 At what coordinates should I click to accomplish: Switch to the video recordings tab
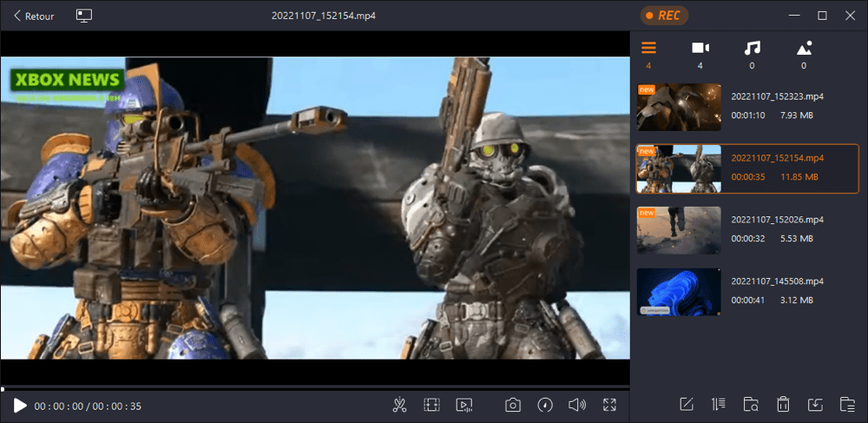(x=700, y=54)
